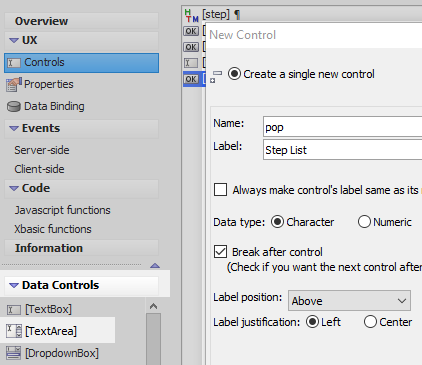
Task: Select Create a single new control
Action: (234, 74)
